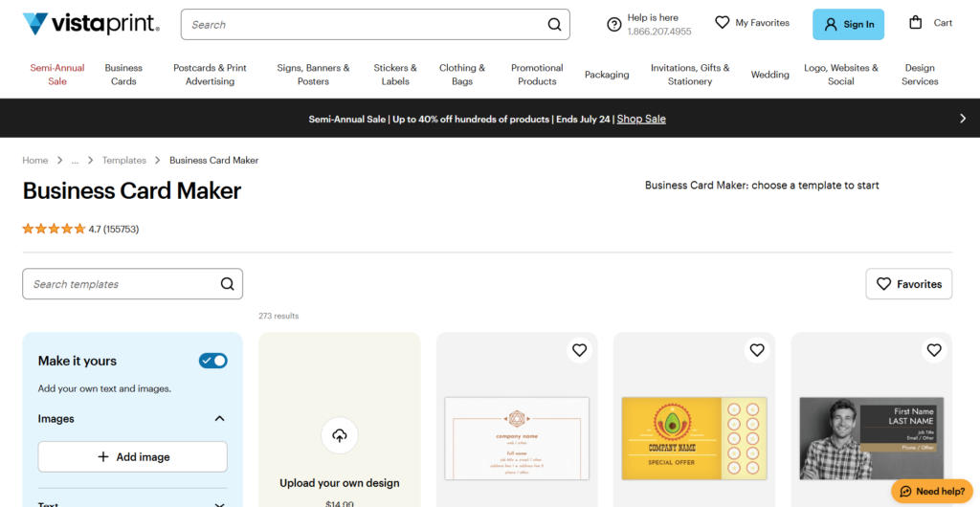Click the magnifier icon in top search bar

tap(554, 25)
